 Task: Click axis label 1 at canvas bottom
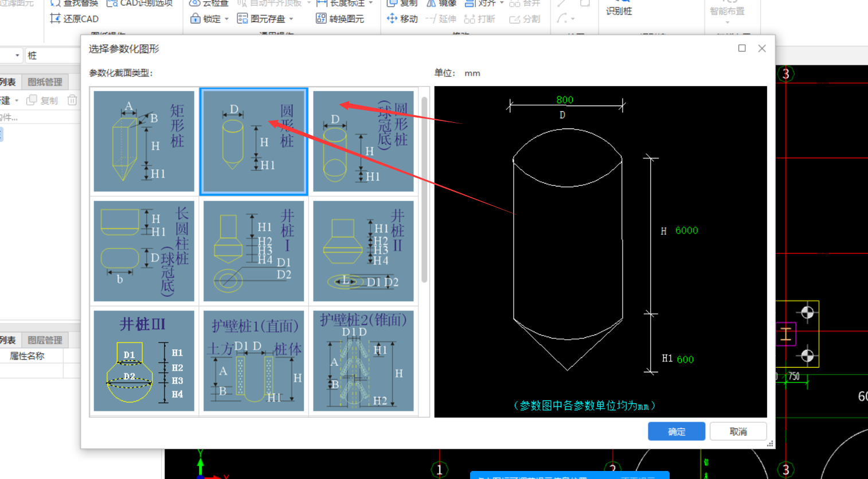tap(439, 470)
